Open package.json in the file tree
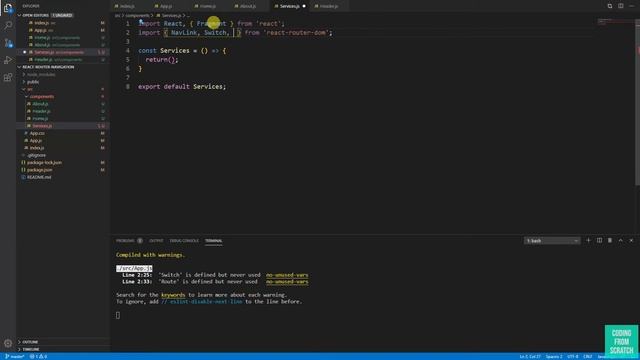Screen dimensions: 640x360 [x=63, y=170]
